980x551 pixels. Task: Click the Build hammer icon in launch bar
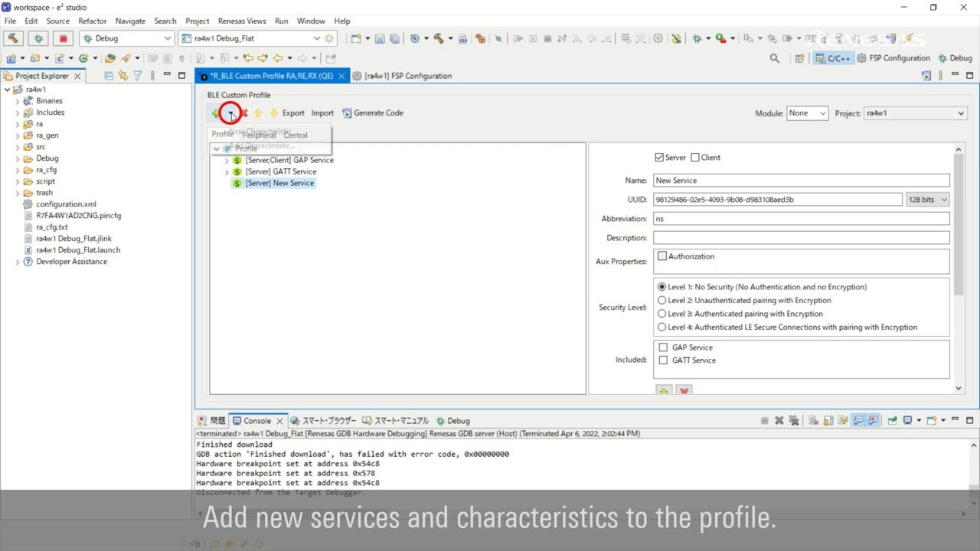(x=14, y=38)
